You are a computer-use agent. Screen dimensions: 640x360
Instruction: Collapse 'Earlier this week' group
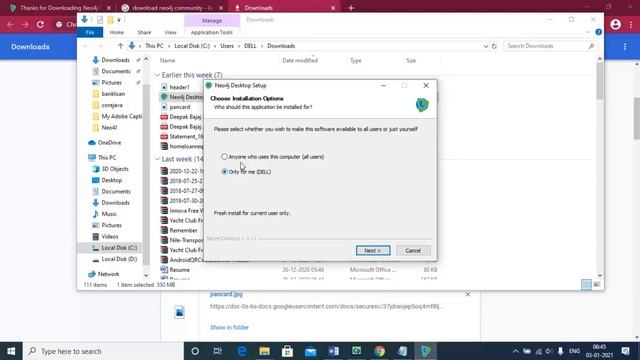(x=157, y=75)
